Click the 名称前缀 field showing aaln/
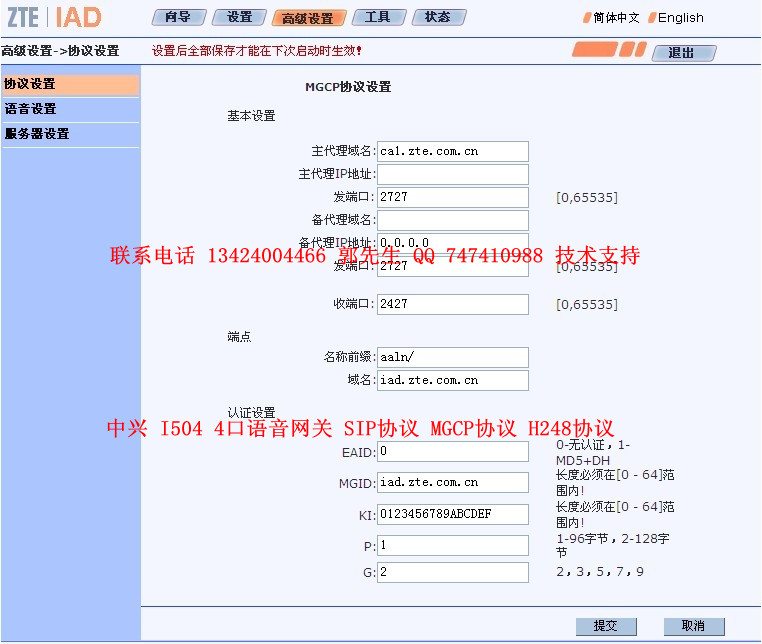 tap(453, 357)
